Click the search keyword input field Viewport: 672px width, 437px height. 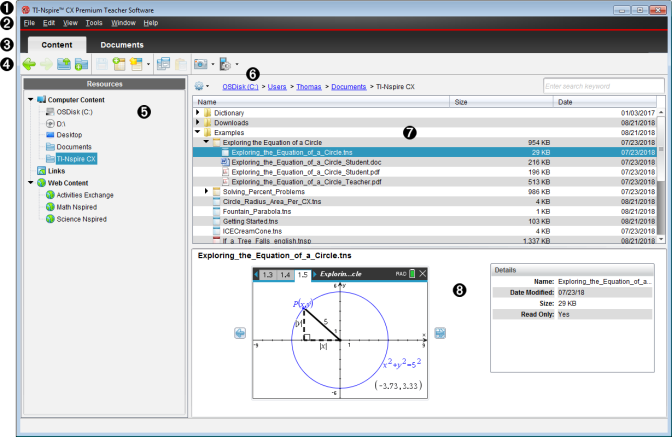click(602, 87)
